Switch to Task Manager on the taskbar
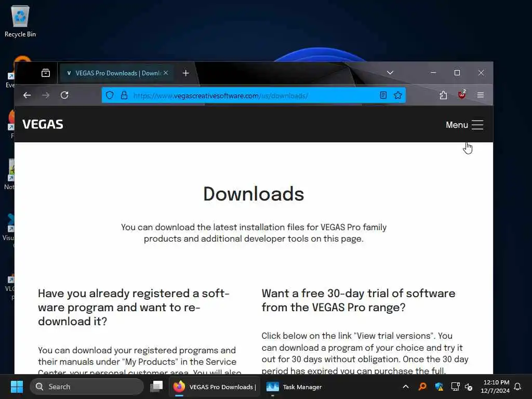 pos(294,387)
